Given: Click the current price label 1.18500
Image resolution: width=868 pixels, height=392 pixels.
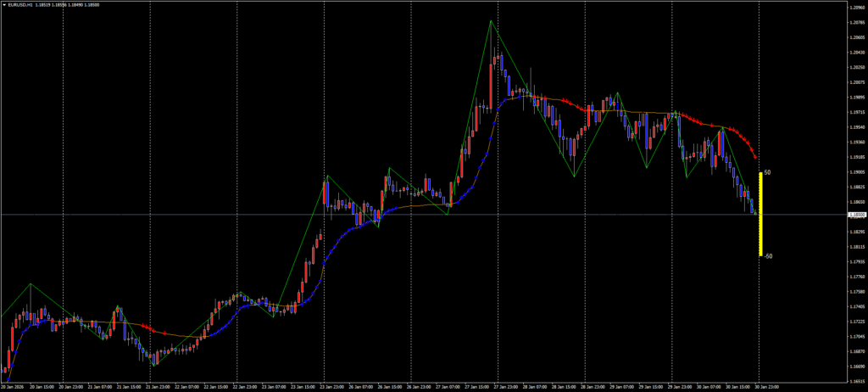Looking at the screenshot, I should coord(854,216).
